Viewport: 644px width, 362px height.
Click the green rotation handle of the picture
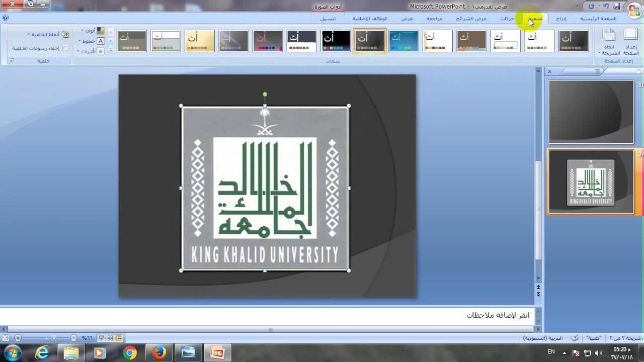pos(265,94)
